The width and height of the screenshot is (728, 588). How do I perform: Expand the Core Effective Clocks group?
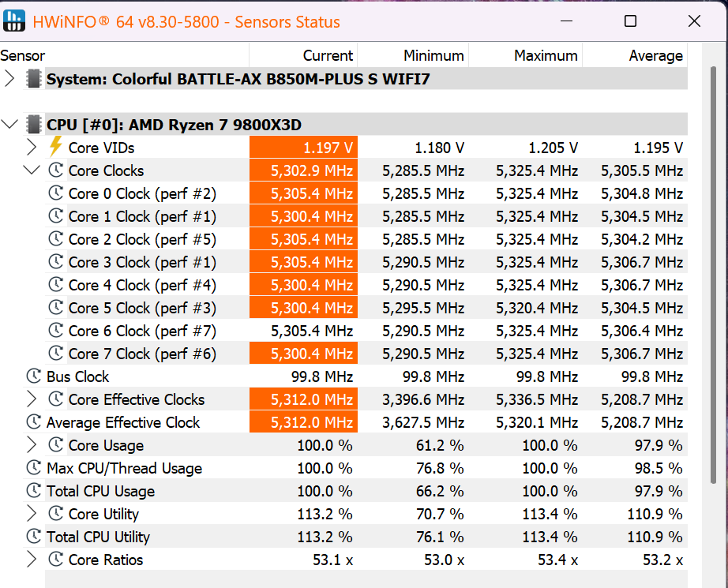(32, 399)
